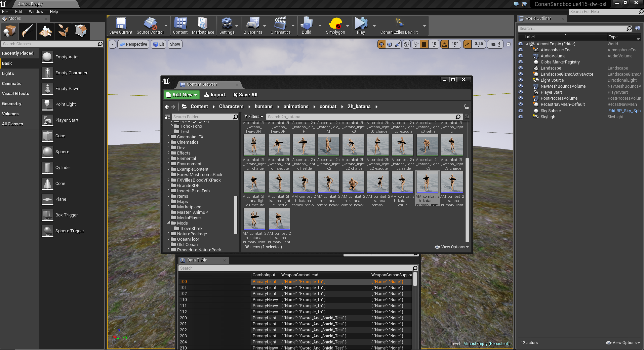Select the Foliage mode icon

click(x=63, y=31)
